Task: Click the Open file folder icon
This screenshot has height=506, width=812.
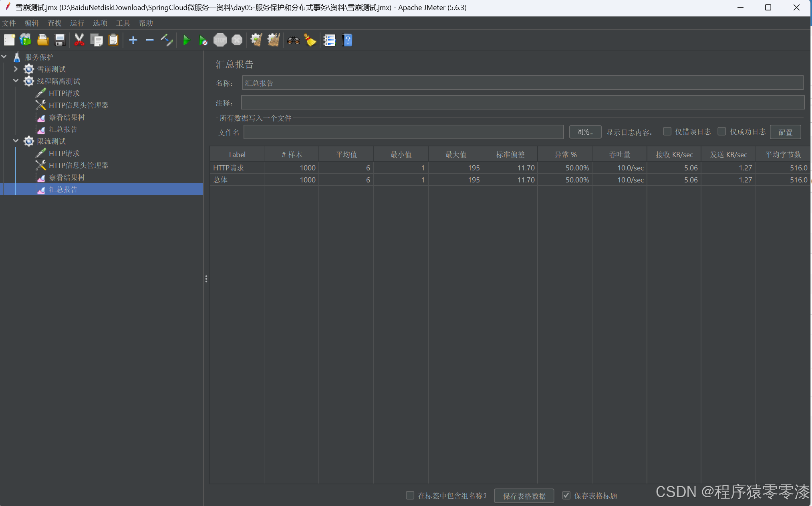Action: (42, 40)
